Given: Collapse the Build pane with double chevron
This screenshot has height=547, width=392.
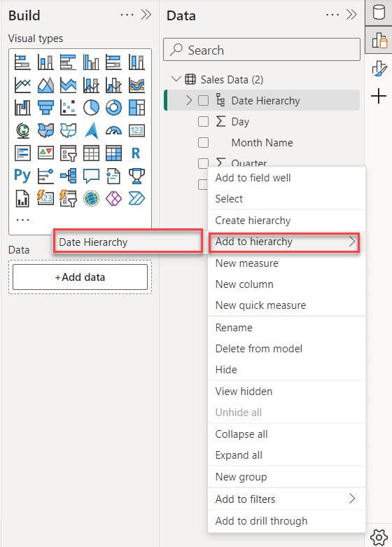Looking at the screenshot, I should (146, 14).
